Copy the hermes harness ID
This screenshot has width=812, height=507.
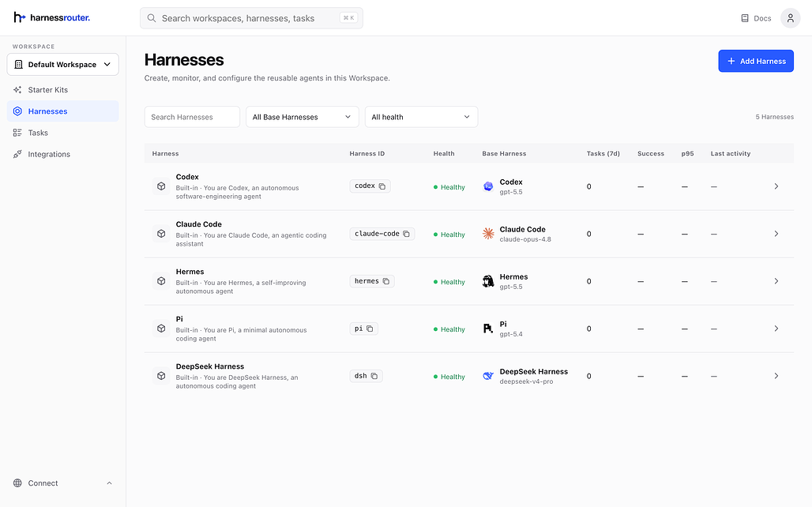(386, 281)
